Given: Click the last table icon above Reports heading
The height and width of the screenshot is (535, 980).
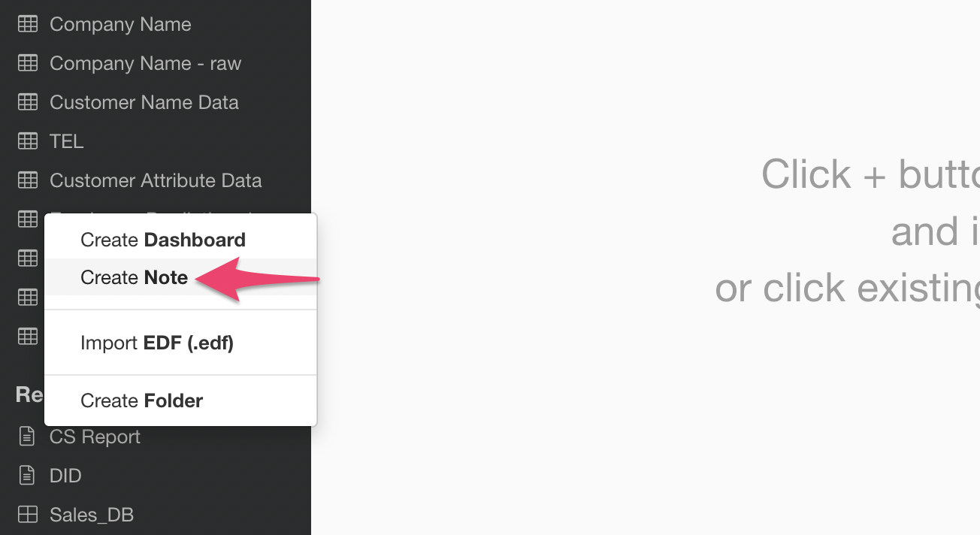Looking at the screenshot, I should coord(28,336).
